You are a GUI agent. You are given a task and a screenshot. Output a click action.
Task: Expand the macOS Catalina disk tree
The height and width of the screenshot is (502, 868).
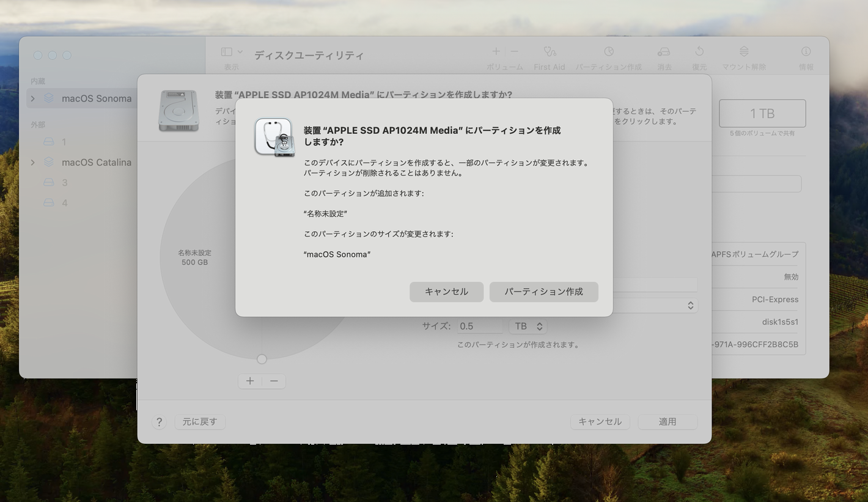tap(33, 162)
